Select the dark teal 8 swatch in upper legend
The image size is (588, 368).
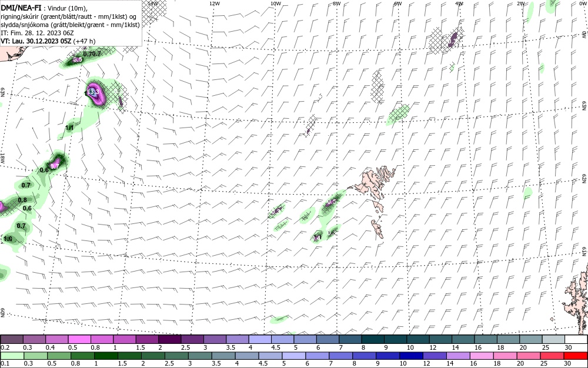point(373,340)
